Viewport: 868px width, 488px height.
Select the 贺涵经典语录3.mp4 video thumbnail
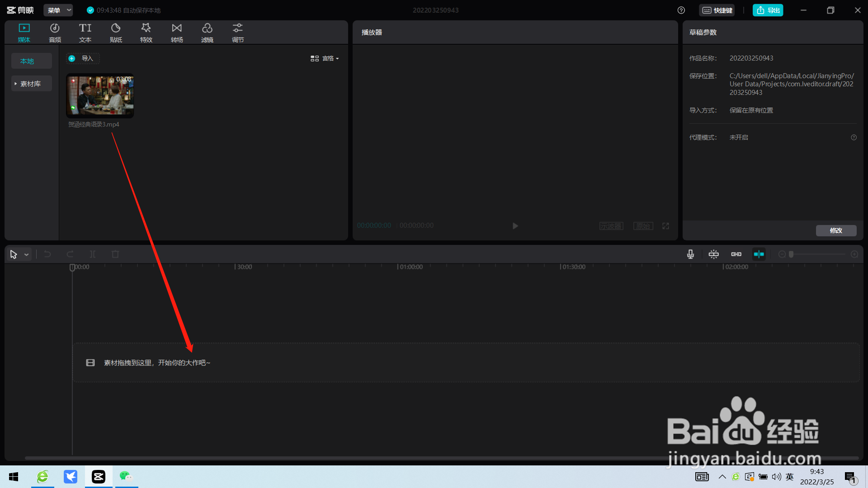[x=100, y=95]
